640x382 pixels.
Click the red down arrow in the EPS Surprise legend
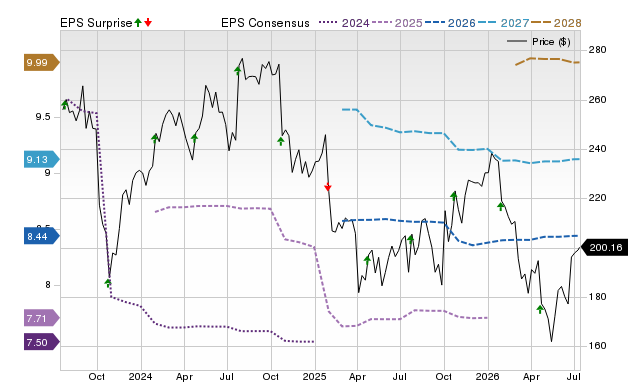click(148, 22)
